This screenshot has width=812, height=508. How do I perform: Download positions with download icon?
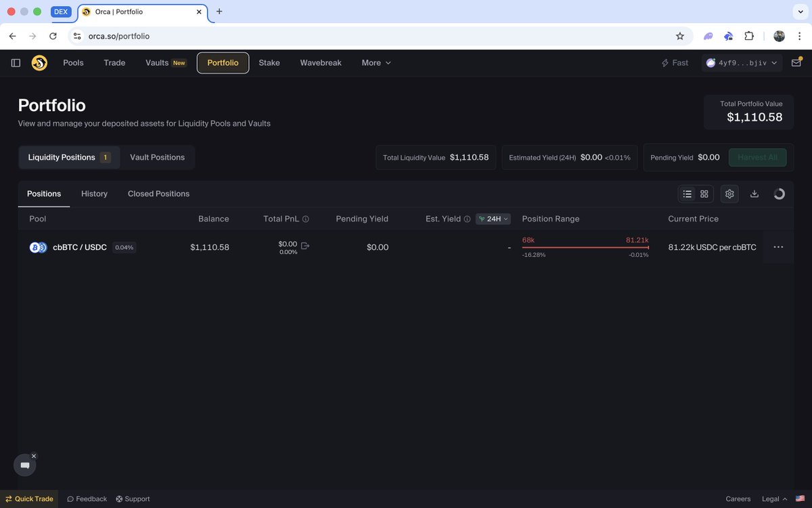[754, 194]
